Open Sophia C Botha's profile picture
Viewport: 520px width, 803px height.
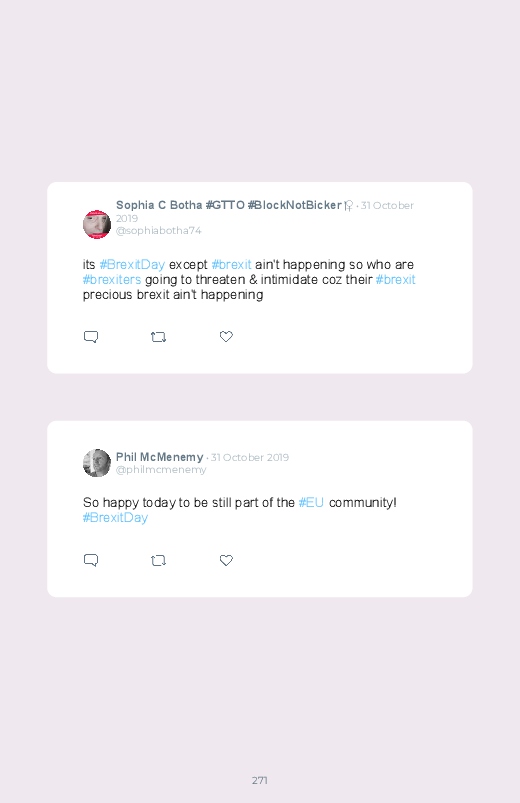[97, 224]
